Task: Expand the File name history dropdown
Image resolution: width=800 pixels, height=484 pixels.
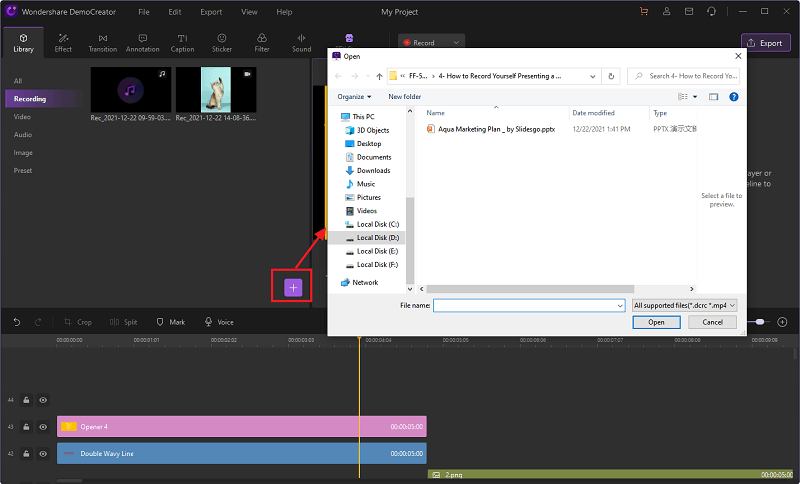Action: [x=620, y=305]
